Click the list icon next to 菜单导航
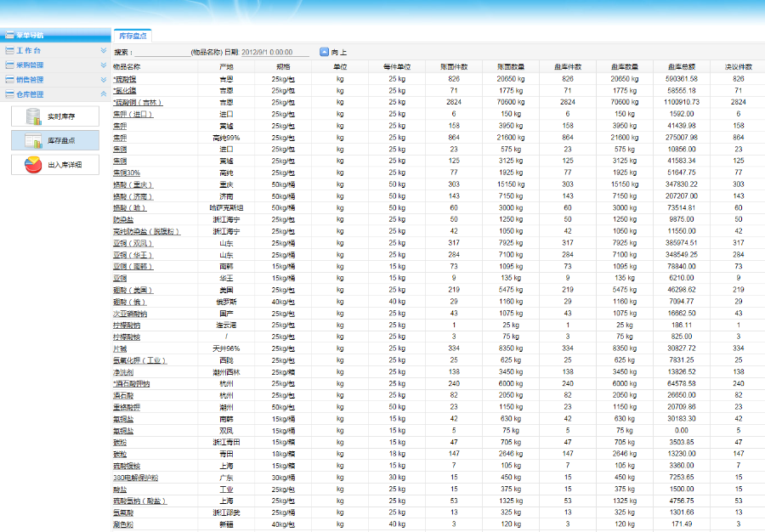Viewport: 765px width, 532px height. (x=9, y=36)
